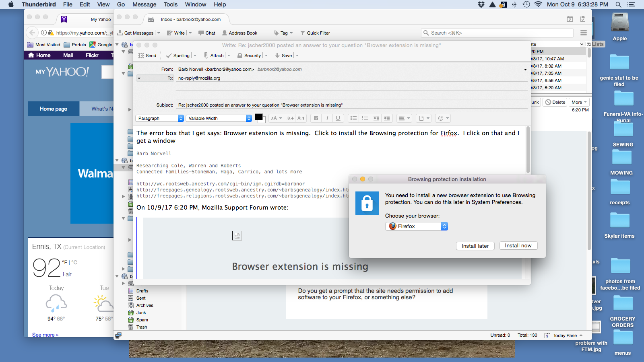Indent the text with the increase indent icon
The width and height of the screenshot is (644, 362).
click(x=387, y=118)
